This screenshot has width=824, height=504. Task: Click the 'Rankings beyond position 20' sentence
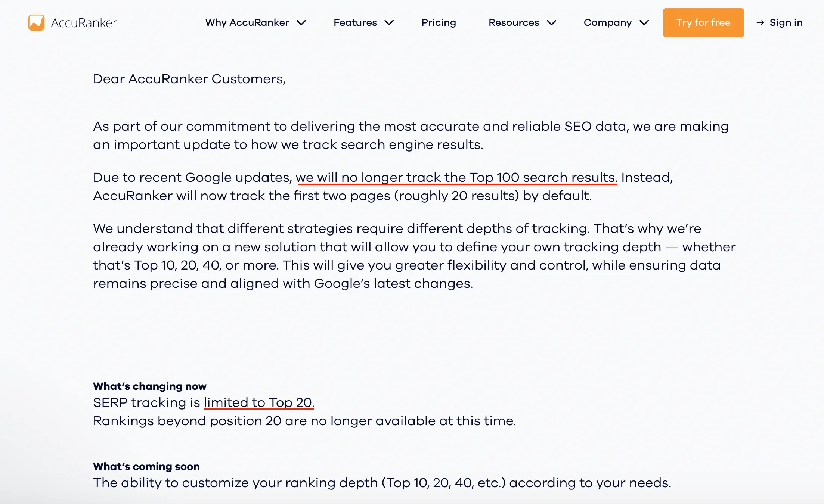[304, 421]
